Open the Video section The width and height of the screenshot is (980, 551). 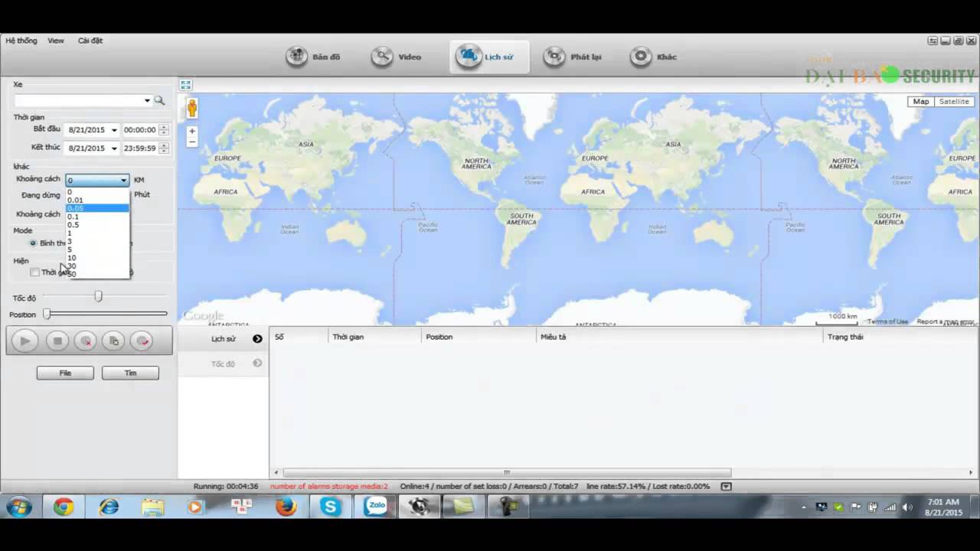tap(397, 57)
